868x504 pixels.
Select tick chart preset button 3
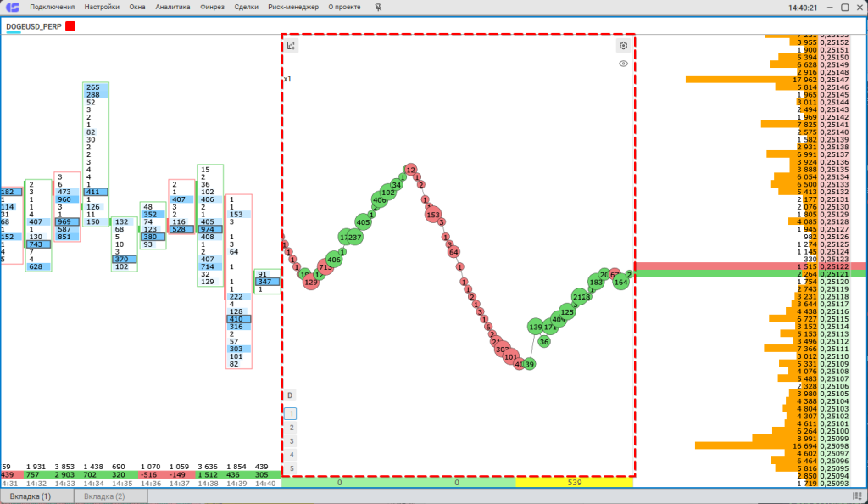coord(292,441)
